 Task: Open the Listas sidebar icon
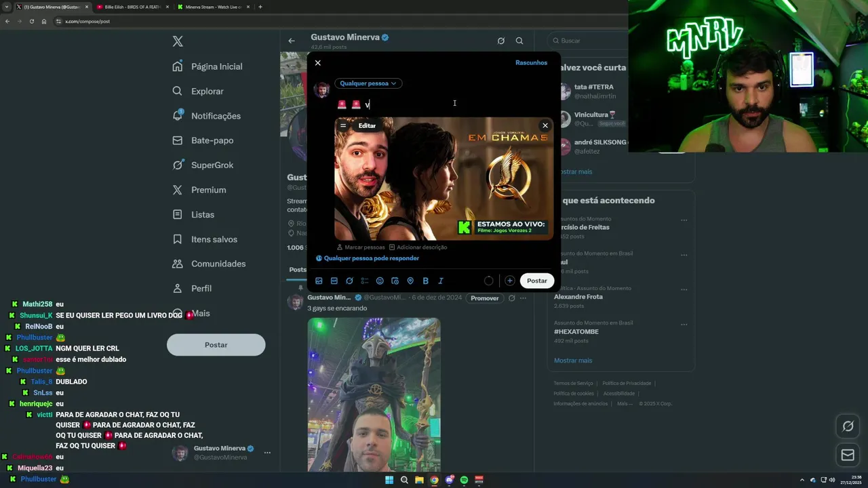click(x=178, y=214)
